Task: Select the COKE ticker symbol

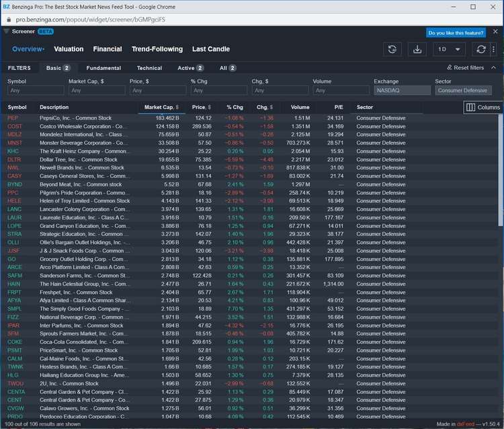Action: [15, 342]
